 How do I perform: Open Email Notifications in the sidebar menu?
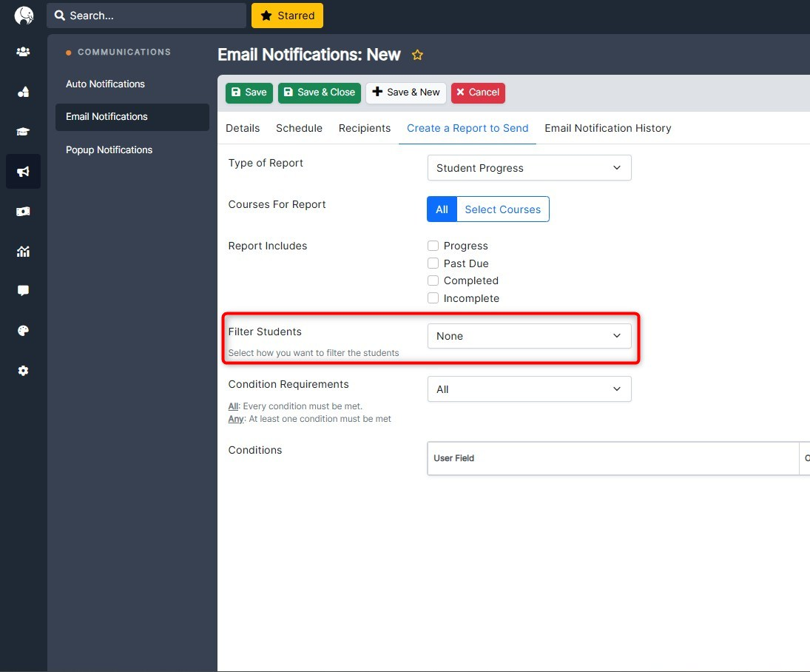132,117
